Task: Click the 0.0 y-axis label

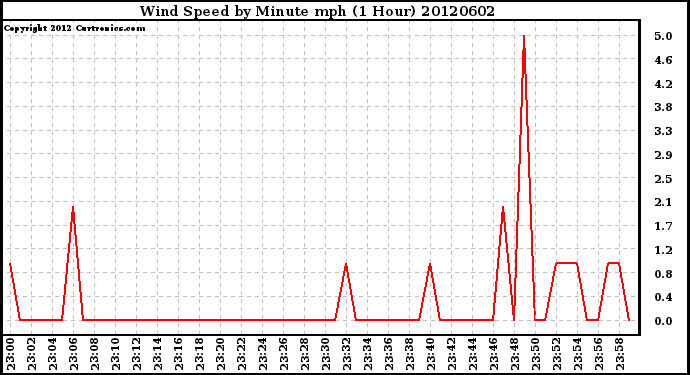Action: point(663,321)
